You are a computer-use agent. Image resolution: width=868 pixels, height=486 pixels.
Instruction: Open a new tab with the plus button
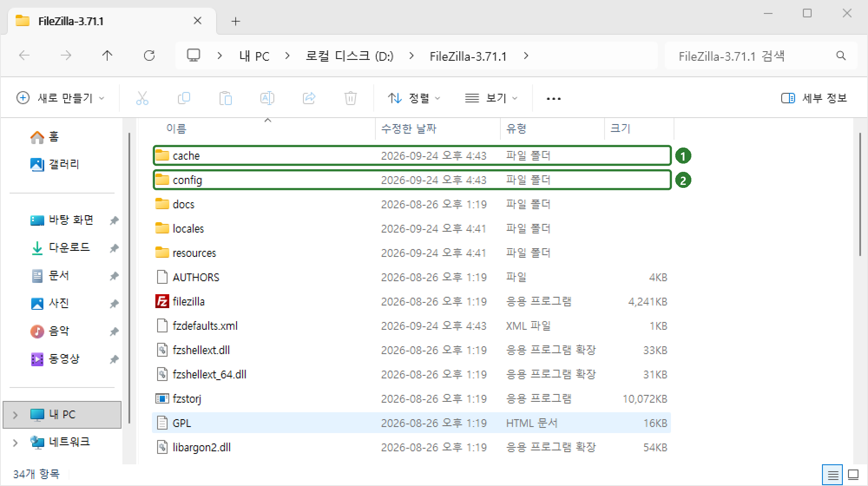(x=236, y=21)
